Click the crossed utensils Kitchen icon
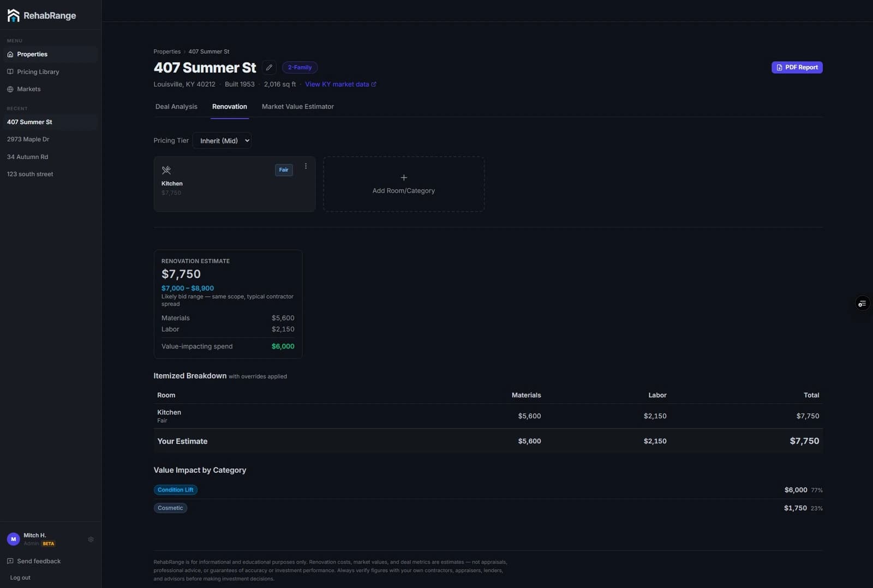 pos(166,170)
